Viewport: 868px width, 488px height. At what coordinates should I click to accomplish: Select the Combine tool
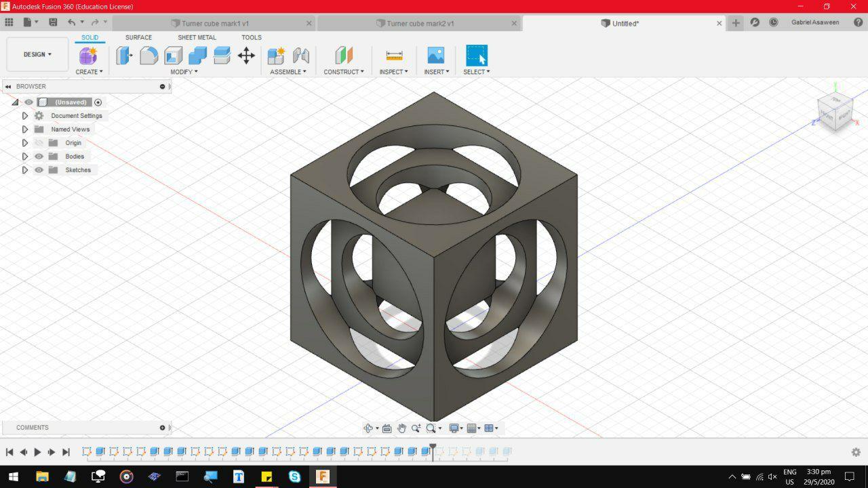click(x=197, y=56)
